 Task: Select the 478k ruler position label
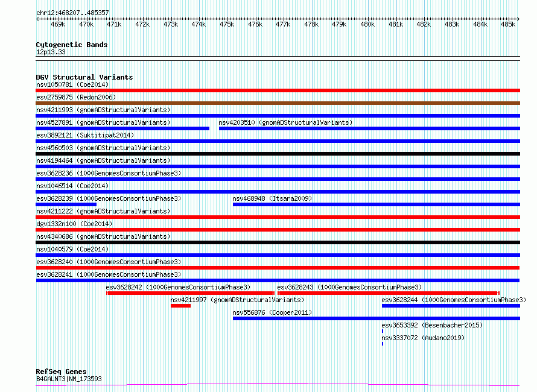tap(311, 24)
